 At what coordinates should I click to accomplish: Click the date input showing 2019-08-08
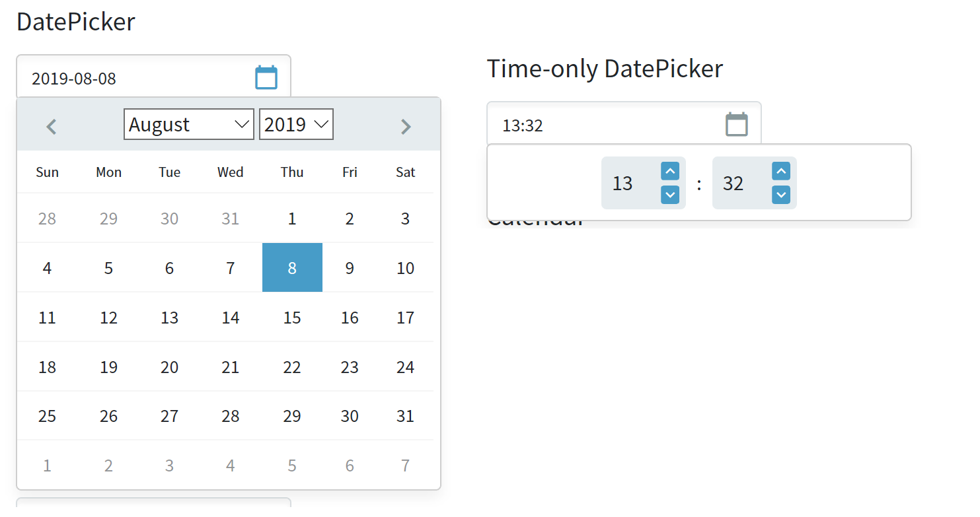pos(132,79)
